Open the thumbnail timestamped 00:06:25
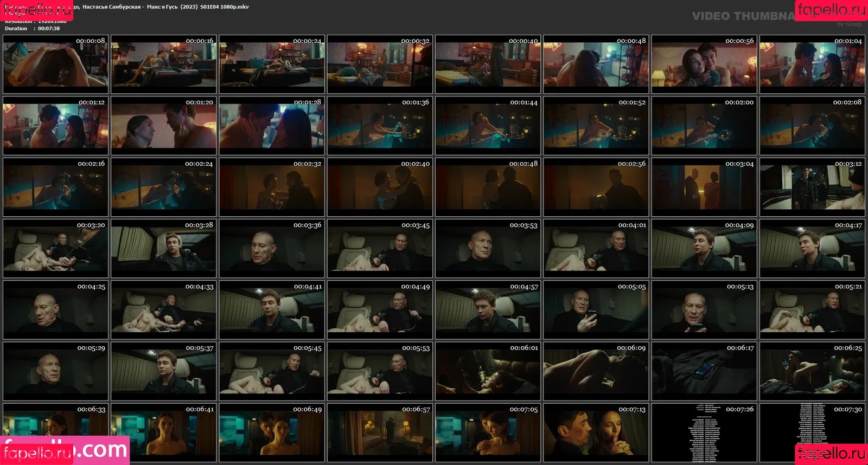Screen dimensions: 868x465 click(x=812, y=371)
